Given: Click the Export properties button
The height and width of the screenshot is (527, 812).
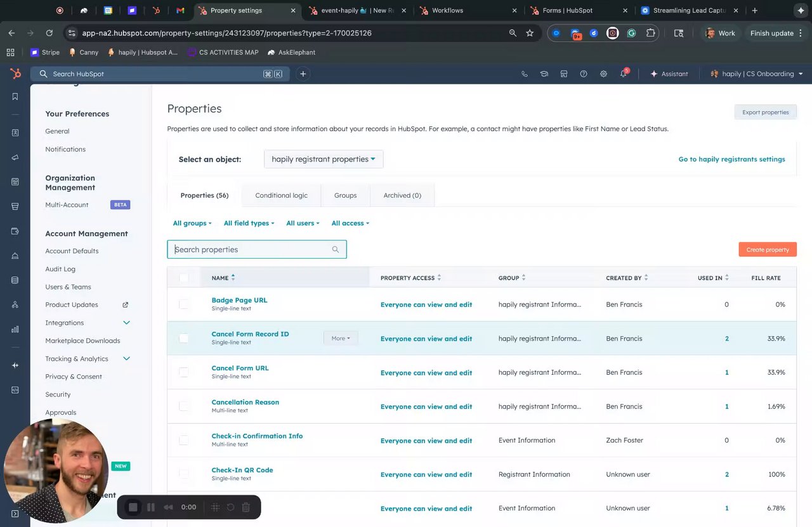Looking at the screenshot, I should point(766,112).
